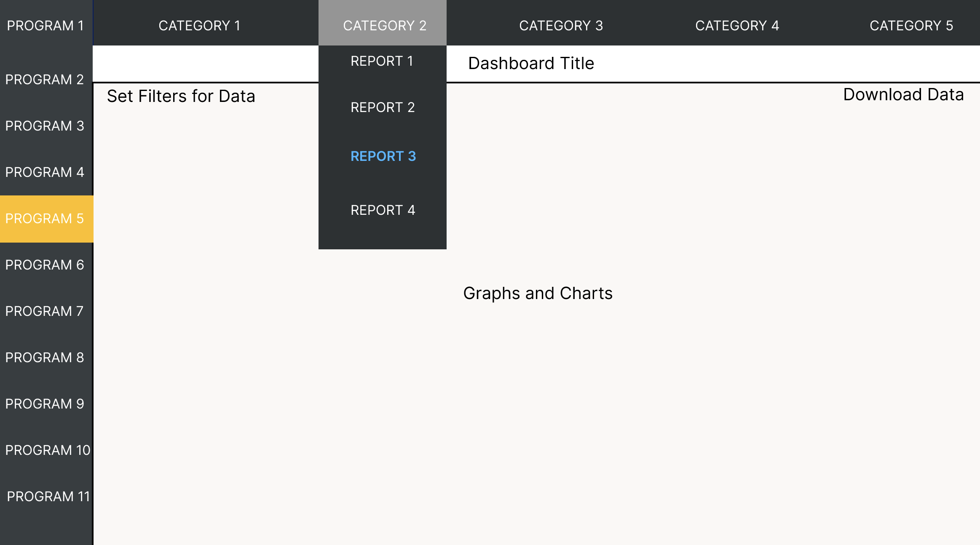
Task: Open the highlighted REPORT 3 entry
Action: point(383,156)
